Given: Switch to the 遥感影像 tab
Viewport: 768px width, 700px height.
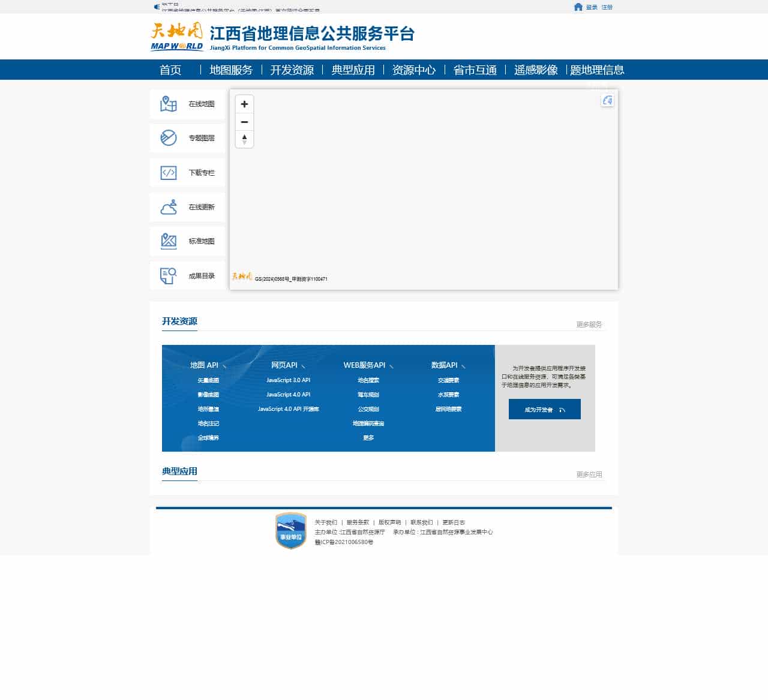Looking at the screenshot, I should coord(535,70).
